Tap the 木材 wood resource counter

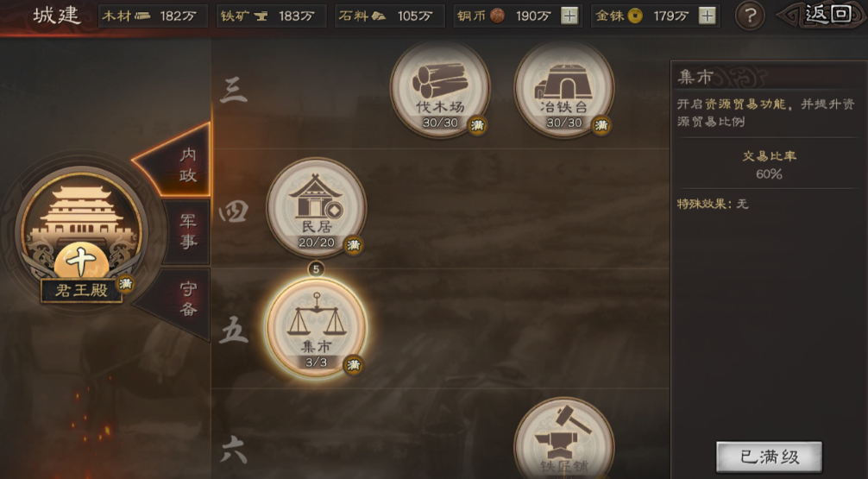[153, 16]
